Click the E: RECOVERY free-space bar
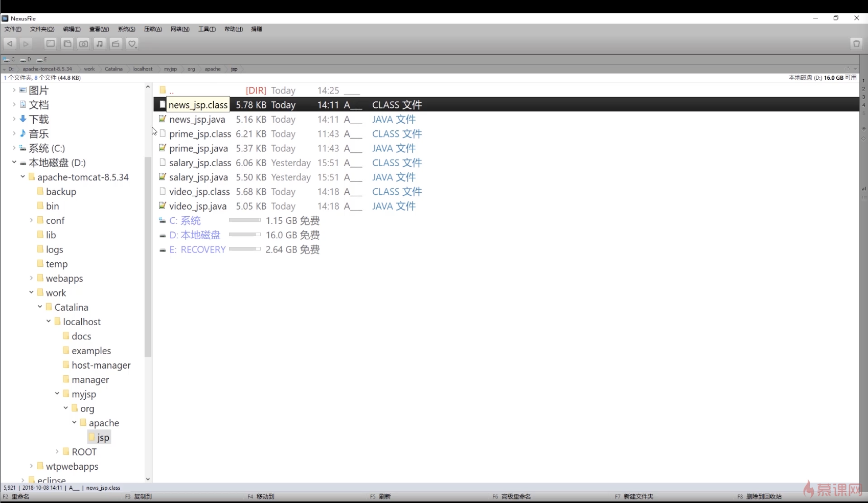 [x=245, y=249]
